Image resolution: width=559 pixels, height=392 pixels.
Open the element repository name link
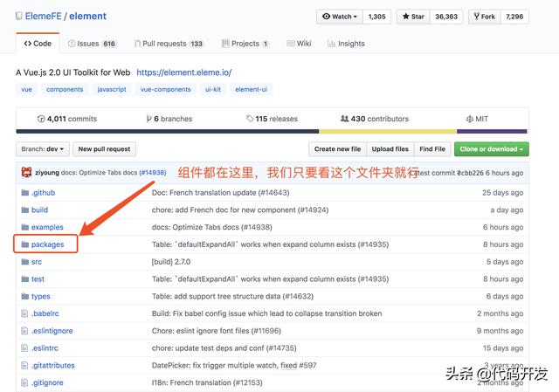(87, 17)
